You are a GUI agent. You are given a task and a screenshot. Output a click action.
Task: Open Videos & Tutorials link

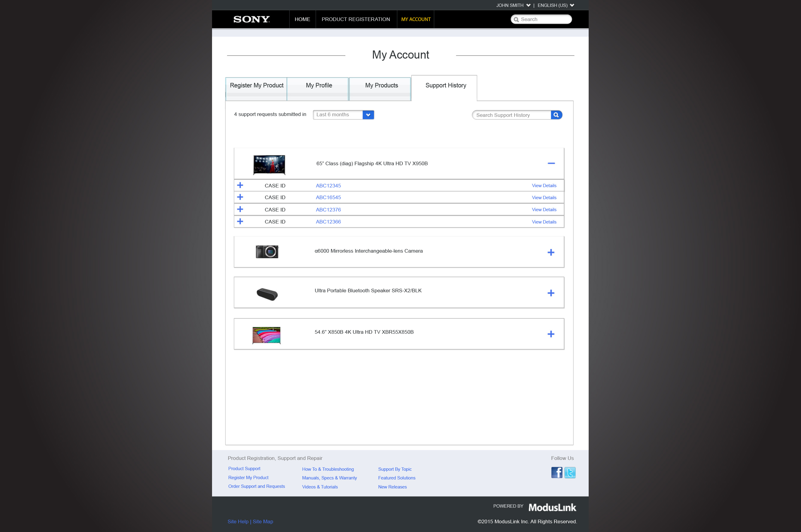tap(320, 487)
